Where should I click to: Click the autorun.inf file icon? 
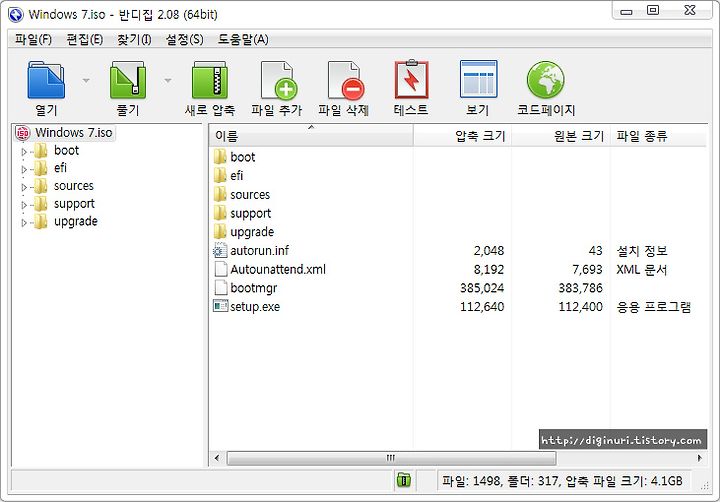pos(220,250)
